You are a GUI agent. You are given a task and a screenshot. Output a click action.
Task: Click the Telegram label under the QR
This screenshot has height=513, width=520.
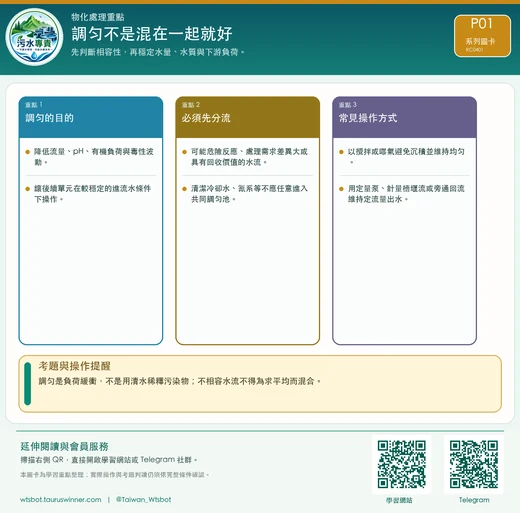click(x=474, y=500)
